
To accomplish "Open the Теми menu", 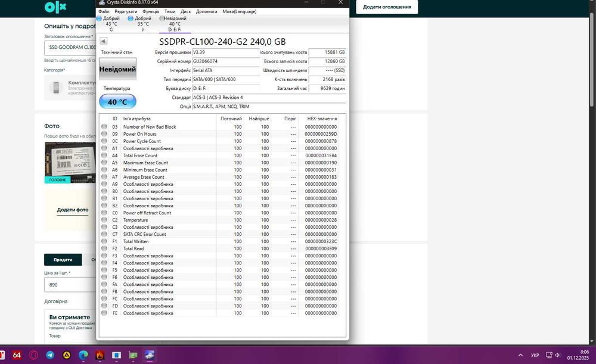I will click(x=169, y=11).
